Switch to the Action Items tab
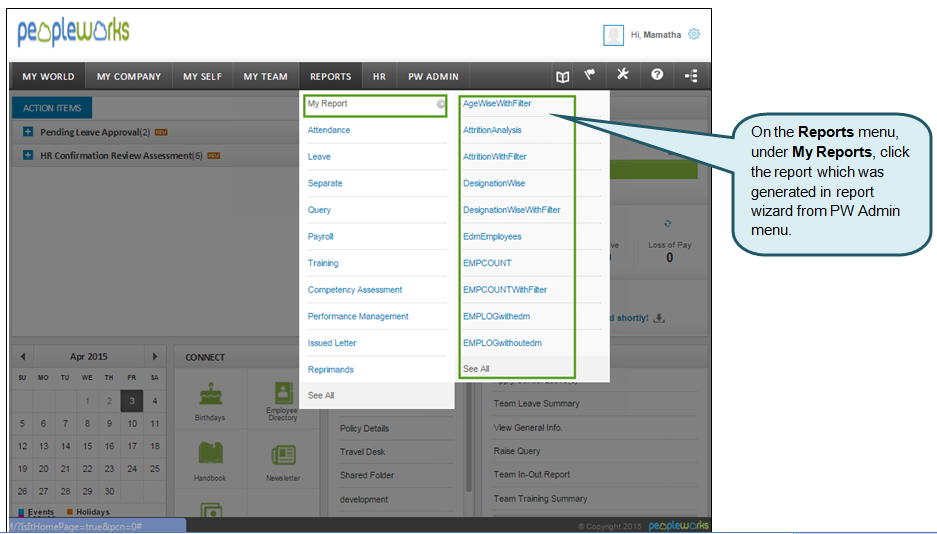The image size is (937, 534). tap(52, 108)
